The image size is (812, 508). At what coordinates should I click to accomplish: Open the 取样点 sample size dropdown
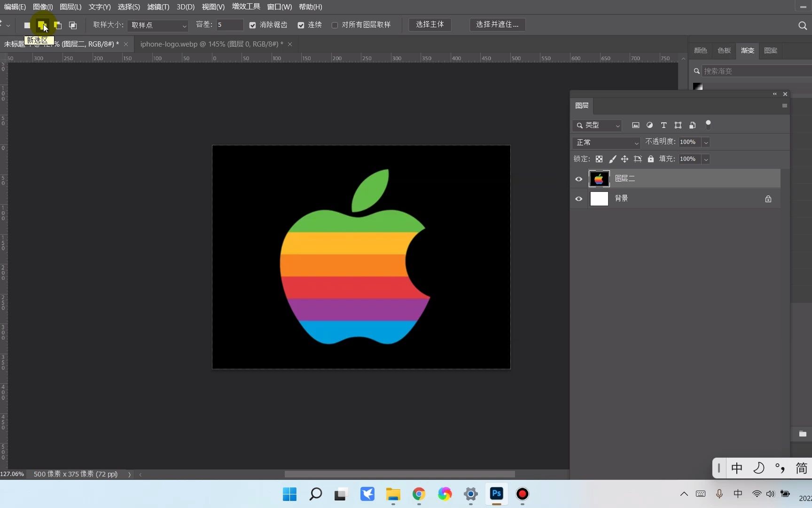point(157,25)
